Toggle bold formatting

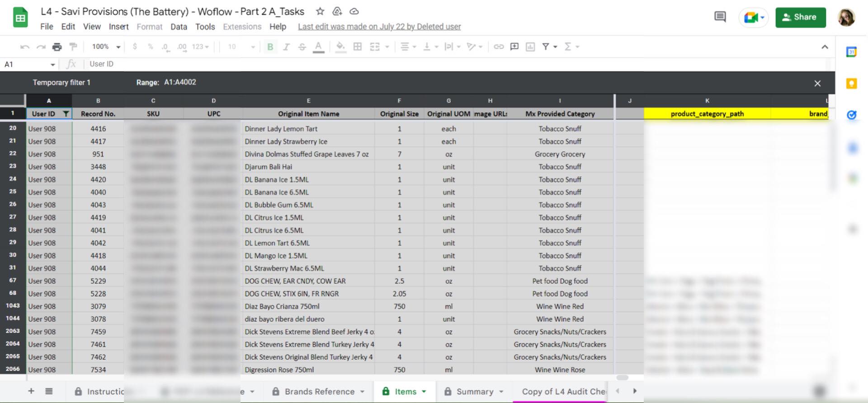tap(270, 47)
